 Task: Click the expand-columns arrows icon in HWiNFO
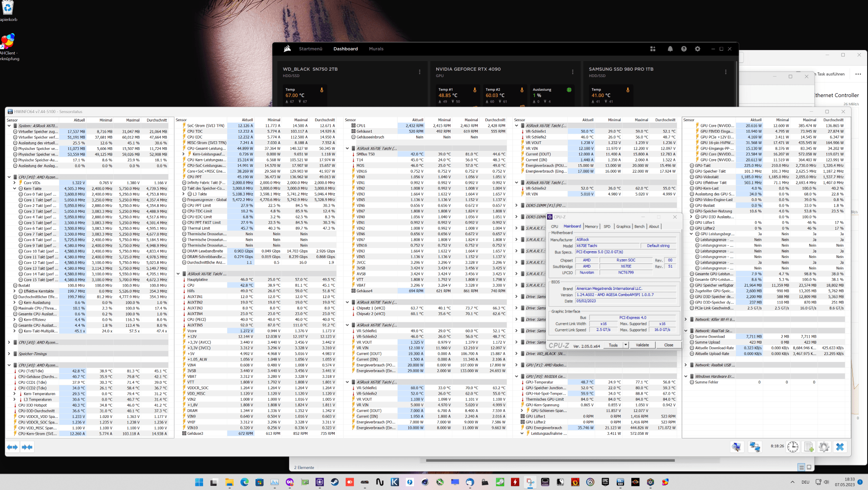point(12,447)
